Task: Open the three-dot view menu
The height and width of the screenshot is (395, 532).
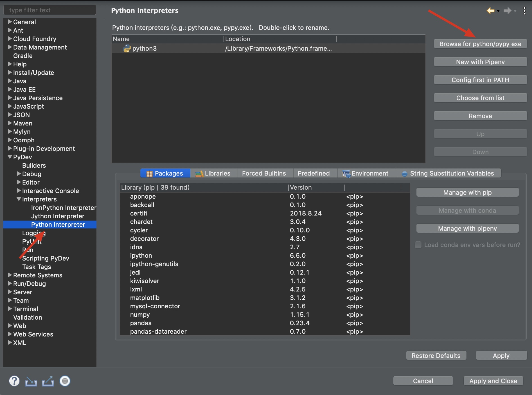Action: tap(524, 11)
